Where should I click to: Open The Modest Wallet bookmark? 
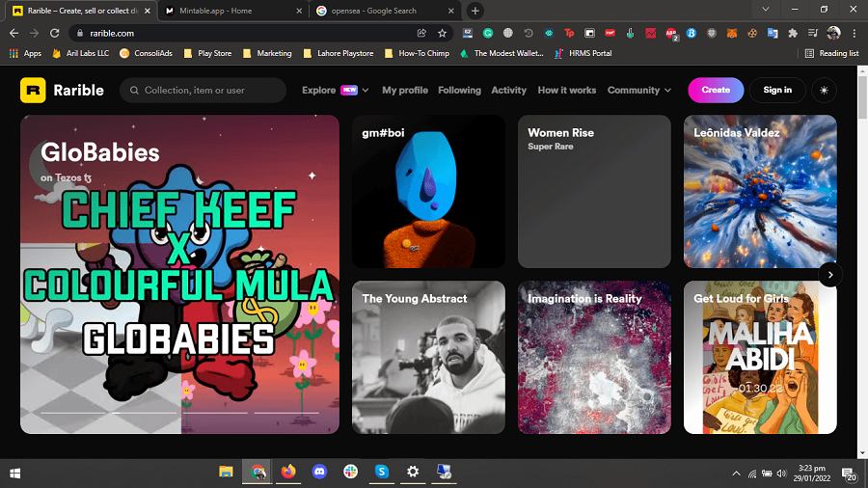click(x=502, y=53)
